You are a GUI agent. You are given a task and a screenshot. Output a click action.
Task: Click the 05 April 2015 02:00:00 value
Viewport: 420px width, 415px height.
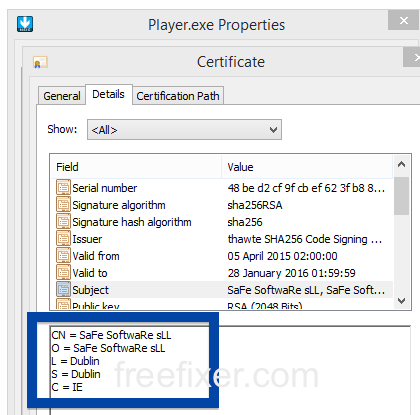pos(282,256)
